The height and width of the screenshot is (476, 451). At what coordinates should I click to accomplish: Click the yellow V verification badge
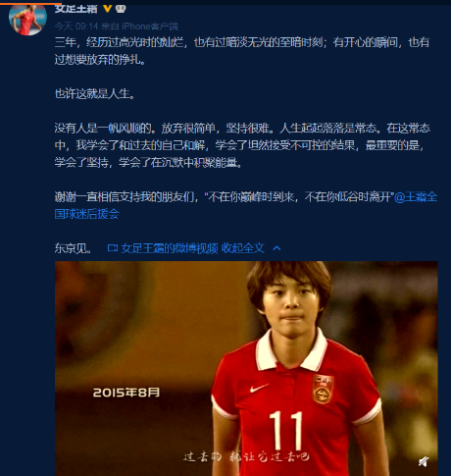(108, 8)
